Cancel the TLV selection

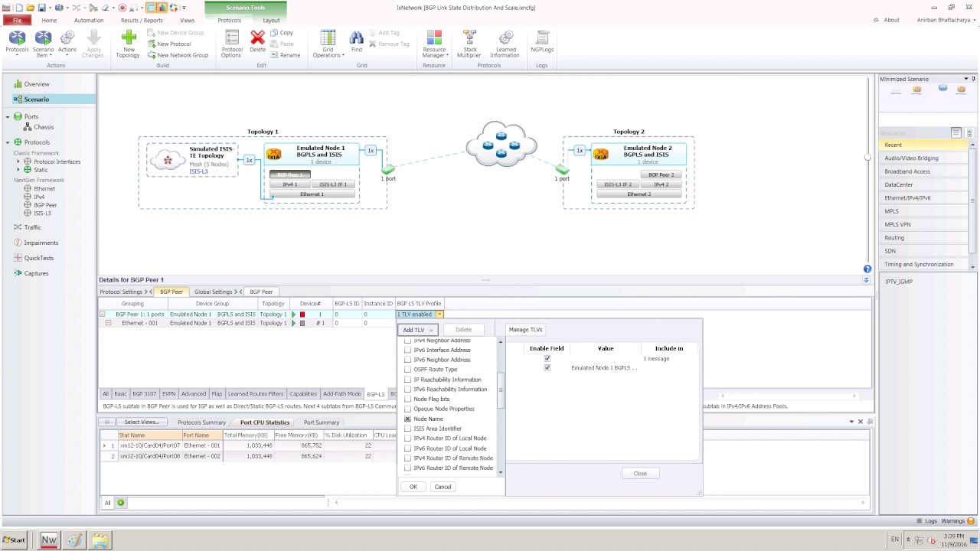[x=443, y=487]
